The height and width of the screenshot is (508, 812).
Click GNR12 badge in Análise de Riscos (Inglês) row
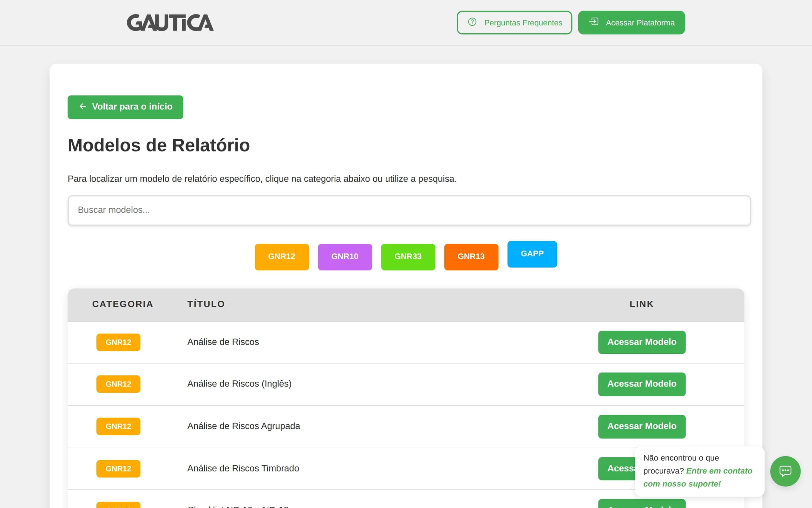pos(118,384)
